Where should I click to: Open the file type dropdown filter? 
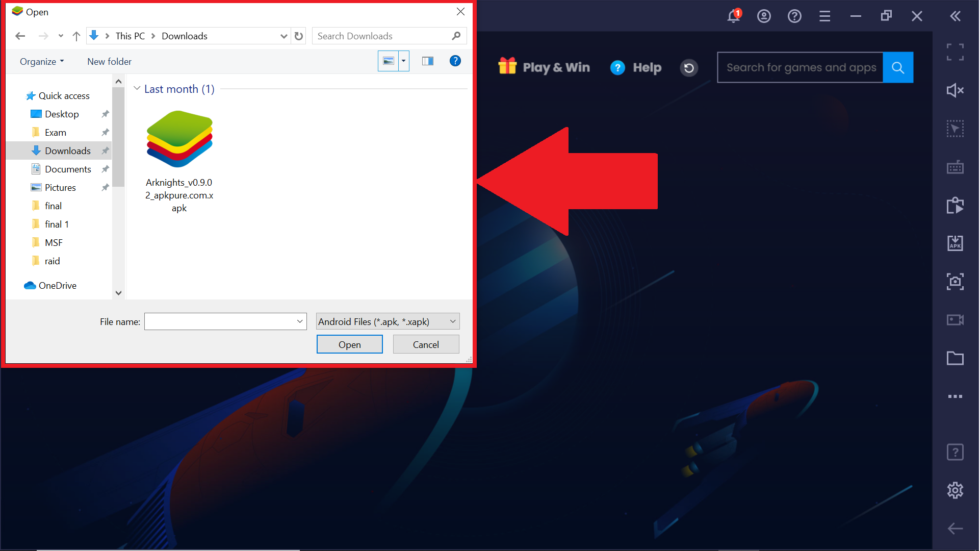point(388,321)
